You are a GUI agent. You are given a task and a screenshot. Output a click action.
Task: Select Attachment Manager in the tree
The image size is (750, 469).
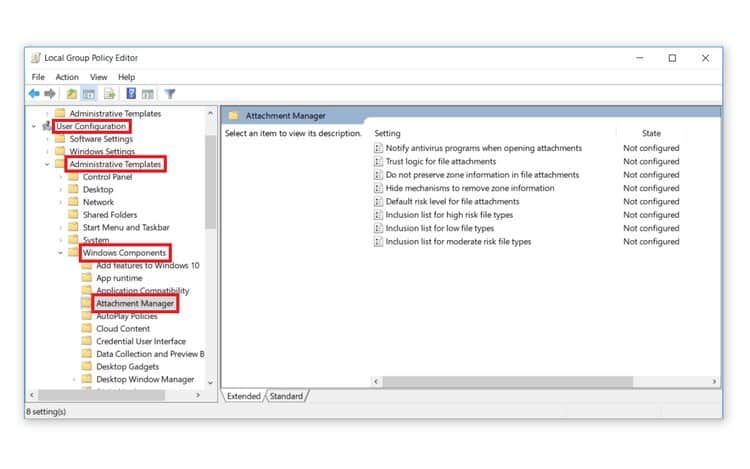[x=135, y=304]
